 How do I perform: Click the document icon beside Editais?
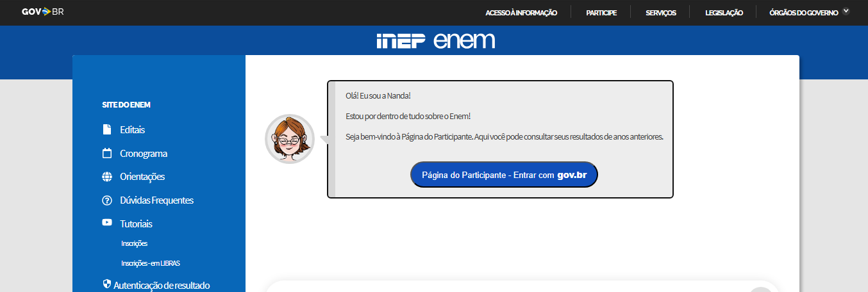pos(106,130)
